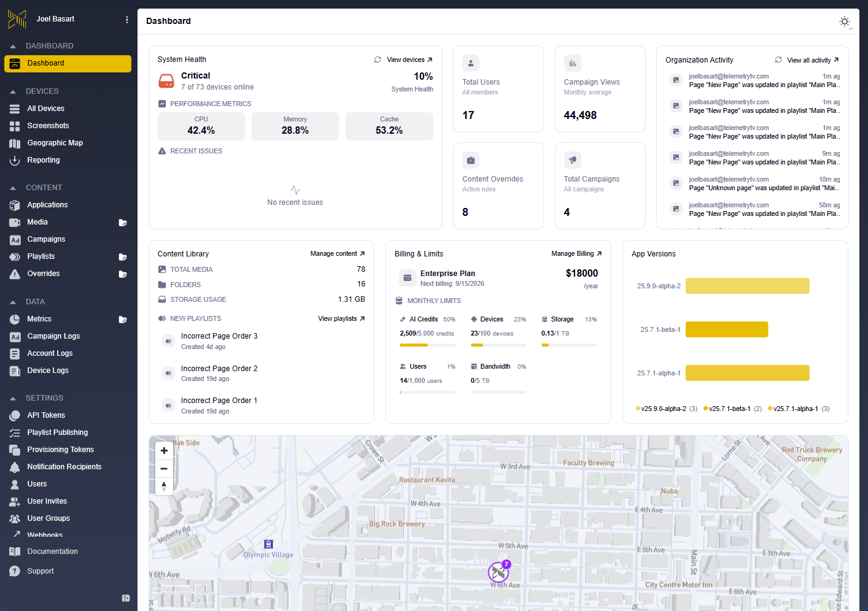868x611 pixels.
Task: Click the Device Logs icon
Action: coord(15,371)
